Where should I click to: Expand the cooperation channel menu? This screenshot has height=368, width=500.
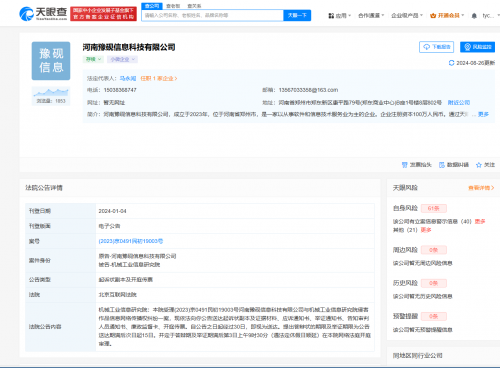pos(371,15)
